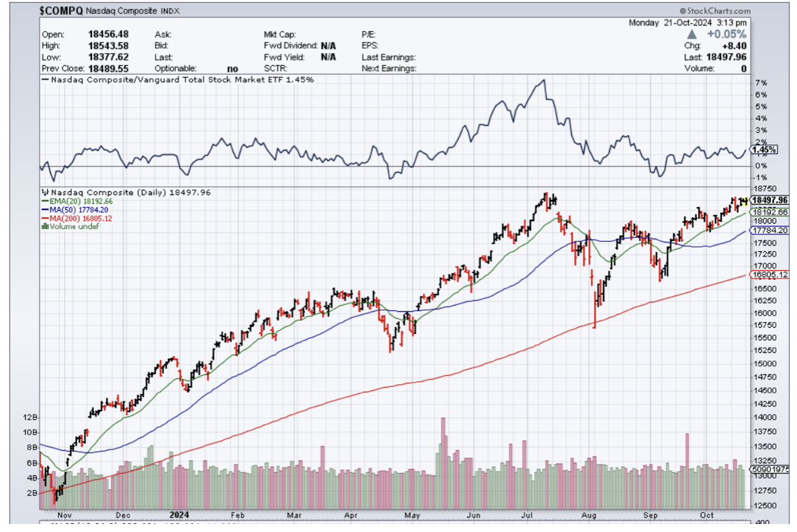Click the green EMA(20) legend line marker
The width and height of the screenshot is (797, 532).
point(44,201)
